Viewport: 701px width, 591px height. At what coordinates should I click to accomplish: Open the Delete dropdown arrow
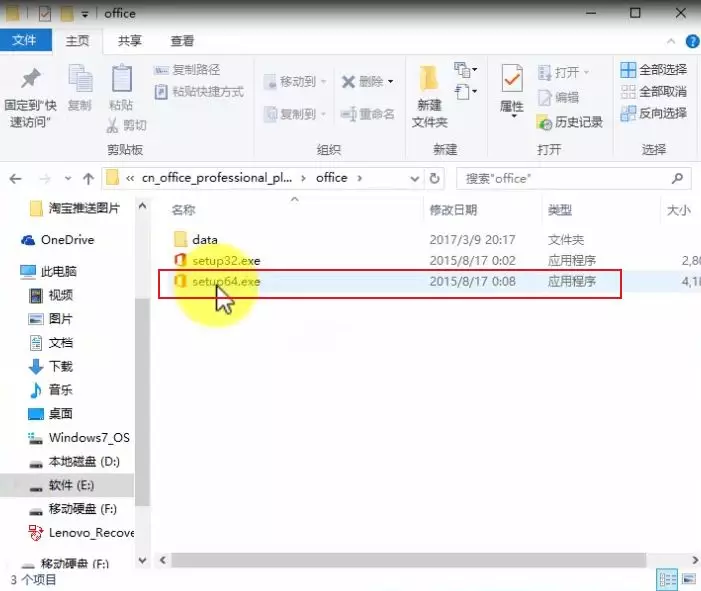(x=391, y=81)
